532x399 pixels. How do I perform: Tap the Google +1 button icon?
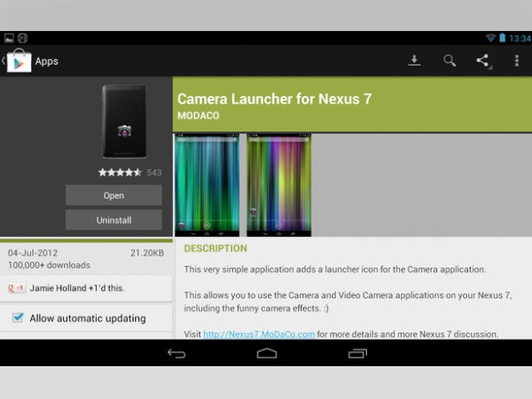[x=16, y=288]
